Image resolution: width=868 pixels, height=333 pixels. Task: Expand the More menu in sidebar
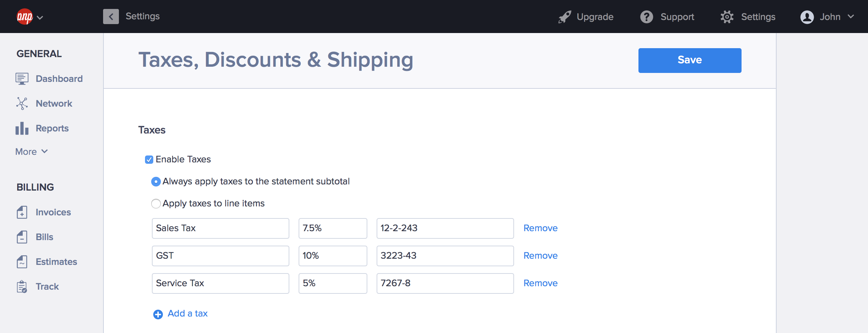point(32,152)
